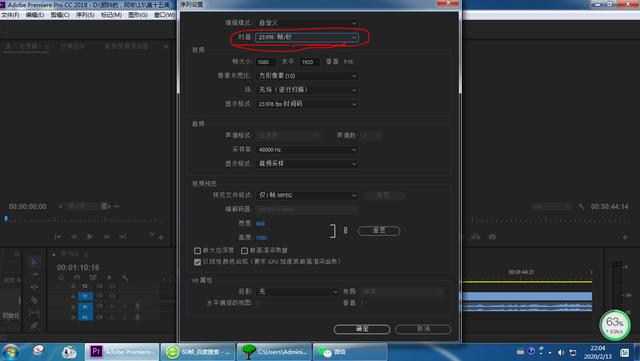Click the frame size 1080 input field
Screen dimensions: 640x361
(266, 62)
